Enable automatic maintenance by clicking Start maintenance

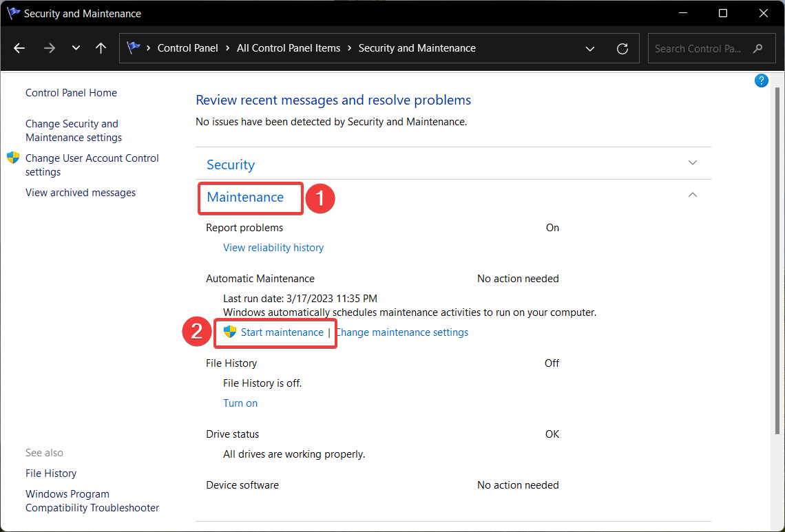tap(282, 332)
